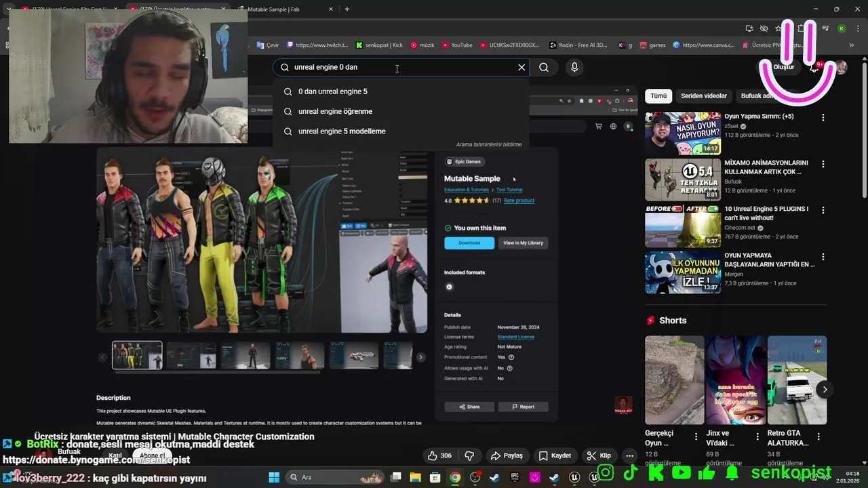
Task: Open options menu for 'MİXAMO ANİMASYONLARINI' video
Action: pos(823,164)
